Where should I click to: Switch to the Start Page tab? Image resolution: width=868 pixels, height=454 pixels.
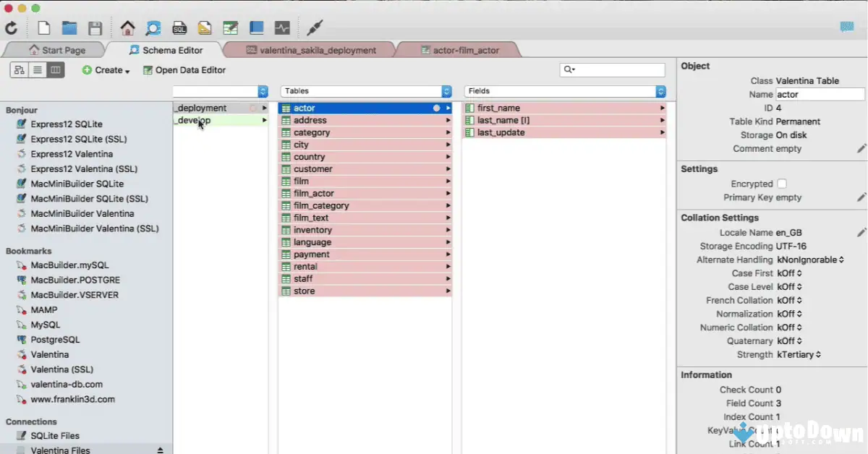(61, 50)
